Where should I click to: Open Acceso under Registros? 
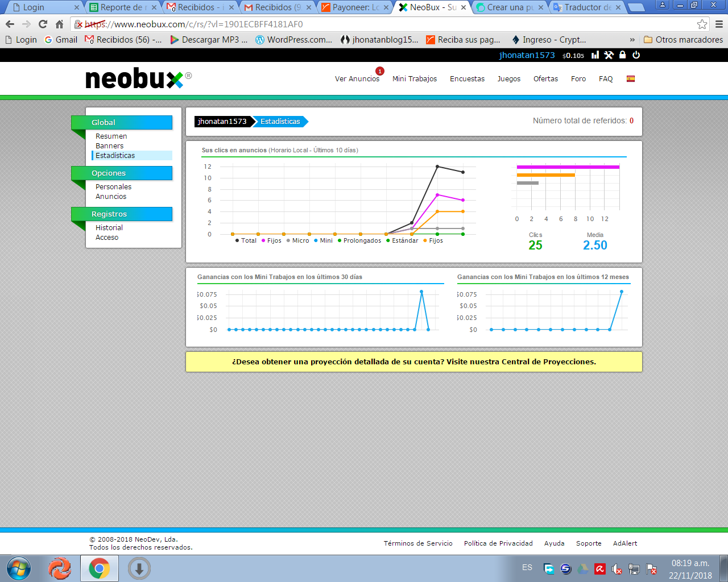(x=107, y=238)
